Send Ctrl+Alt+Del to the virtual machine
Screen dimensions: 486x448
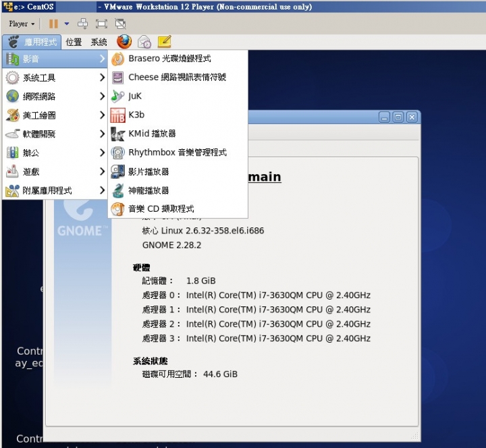coord(82,24)
